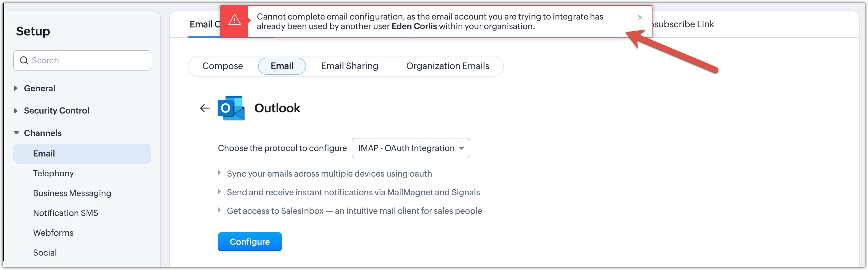Screen dimensions: 868x270
Task: Open Business Messaging in the sidebar
Action: pyautogui.click(x=72, y=193)
